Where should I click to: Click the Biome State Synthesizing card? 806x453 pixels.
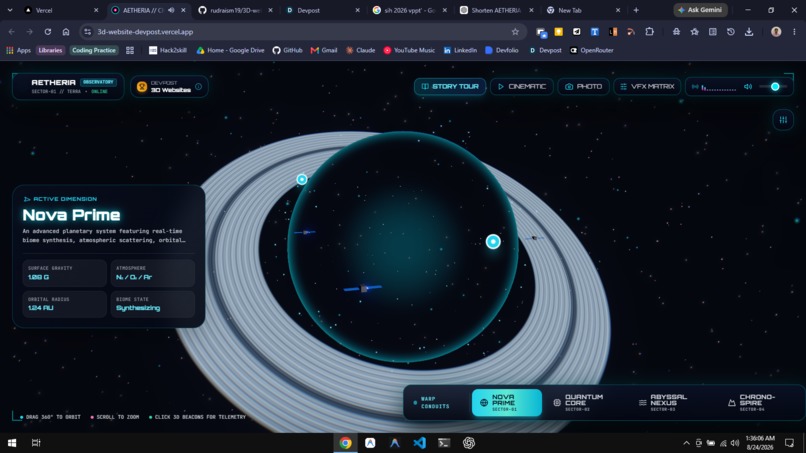(x=153, y=304)
